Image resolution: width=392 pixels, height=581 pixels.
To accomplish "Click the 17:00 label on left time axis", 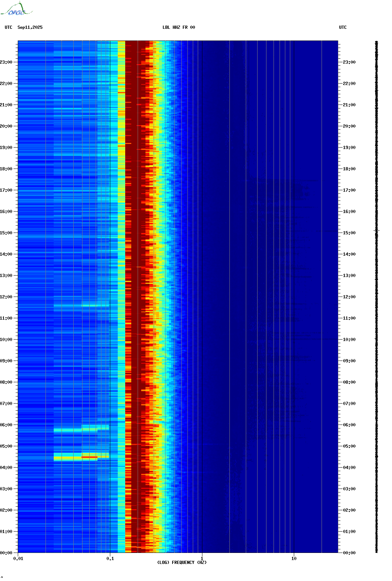I will click(x=6, y=190).
